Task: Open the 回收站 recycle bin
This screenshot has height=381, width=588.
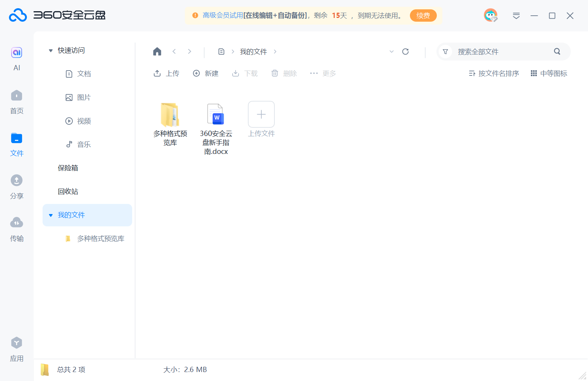Action: pyautogui.click(x=68, y=192)
